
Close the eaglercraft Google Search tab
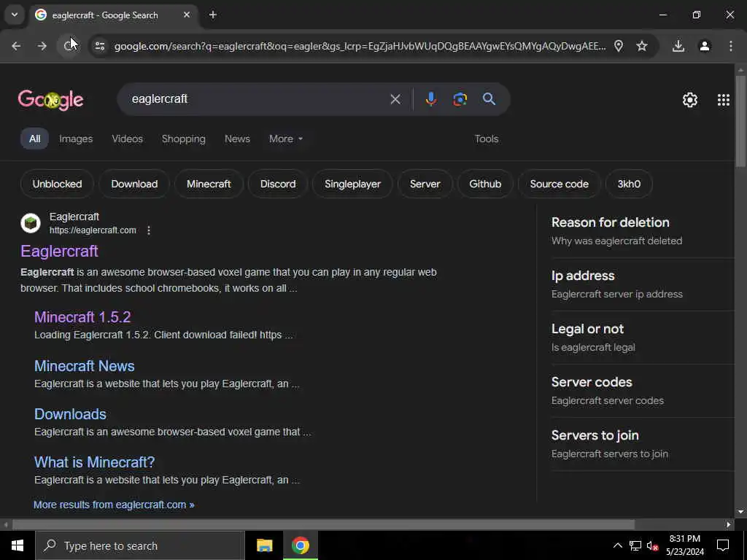click(187, 15)
